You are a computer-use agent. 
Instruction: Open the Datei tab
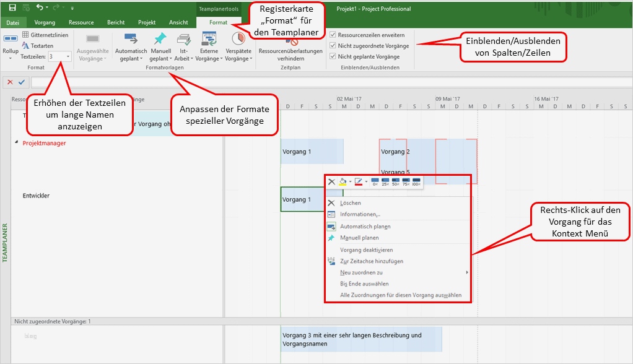12,23
